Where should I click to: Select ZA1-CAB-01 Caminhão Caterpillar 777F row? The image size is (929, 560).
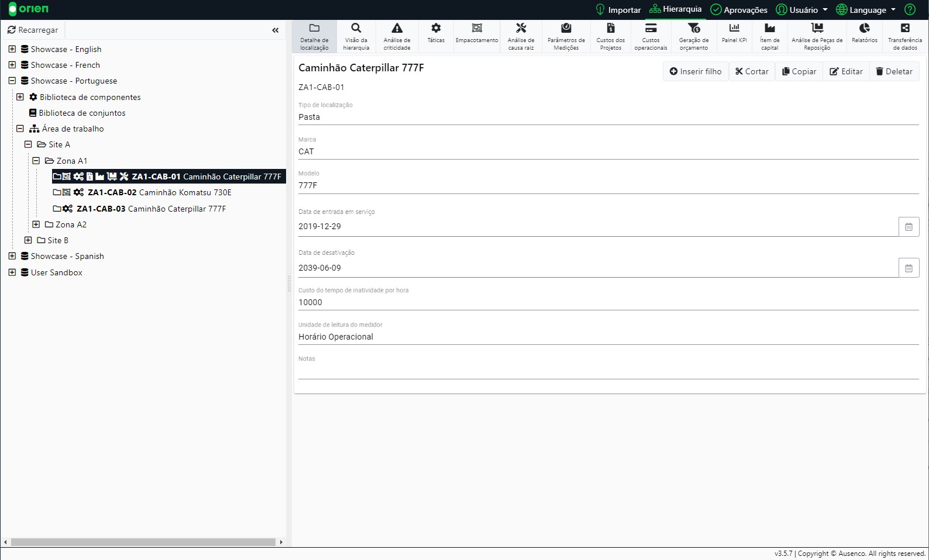(x=168, y=177)
